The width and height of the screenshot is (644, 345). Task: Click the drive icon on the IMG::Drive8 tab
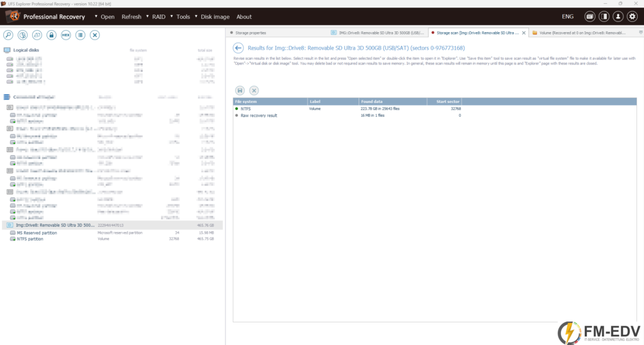point(334,33)
